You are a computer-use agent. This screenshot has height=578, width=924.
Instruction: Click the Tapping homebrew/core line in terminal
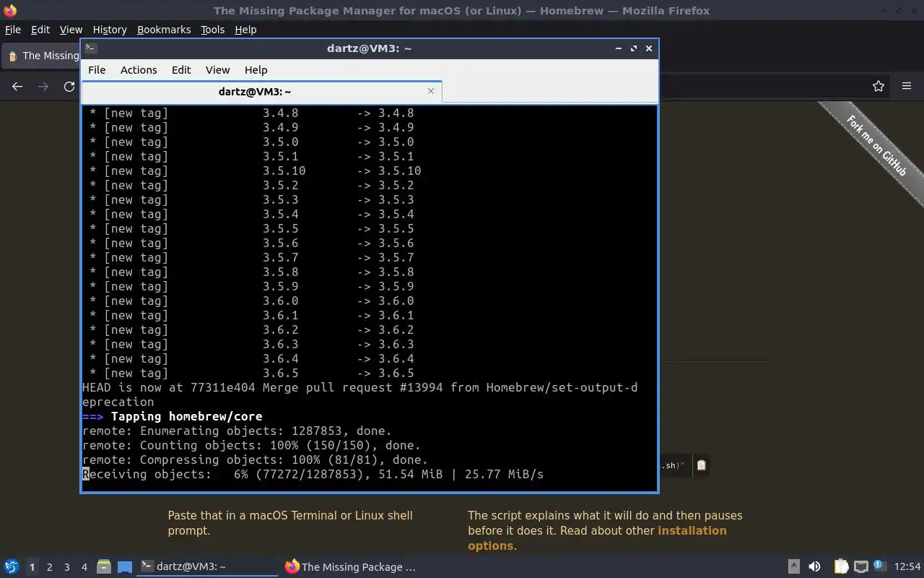172,416
